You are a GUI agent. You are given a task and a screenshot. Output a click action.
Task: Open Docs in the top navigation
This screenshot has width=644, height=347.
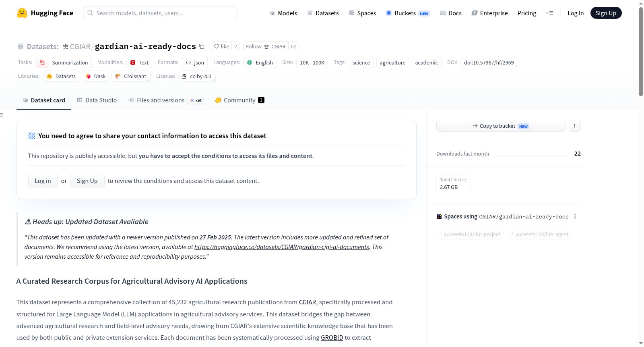click(451, 13)
